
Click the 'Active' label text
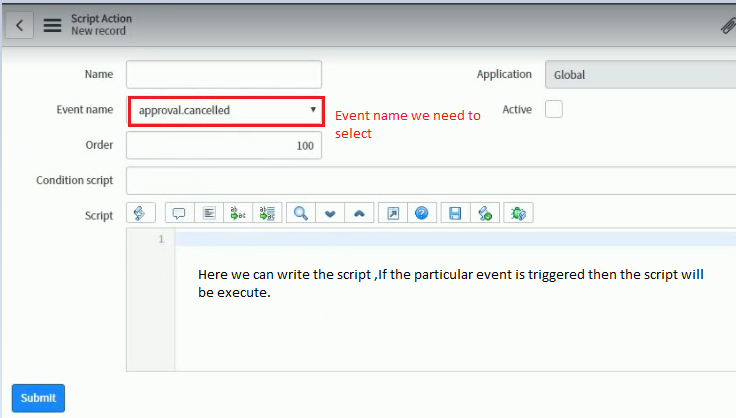click(x=517, y=109)
